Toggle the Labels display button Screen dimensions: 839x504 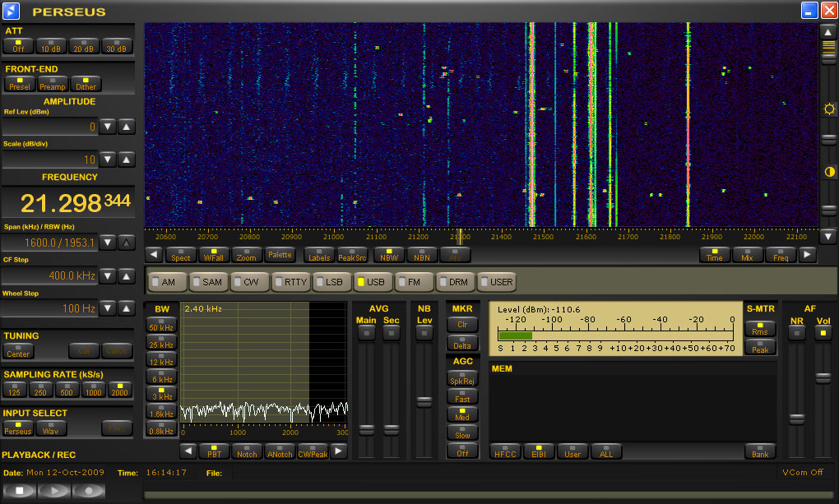coord(319,255)
